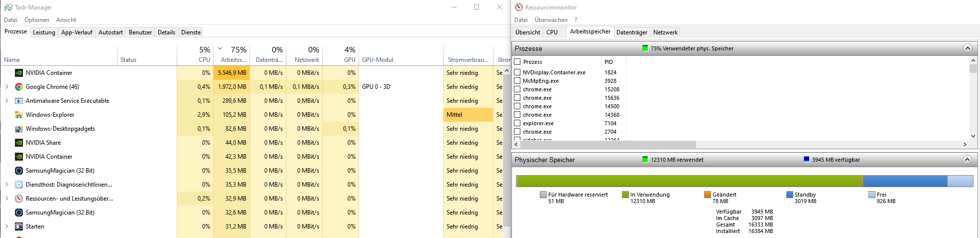Click the Ressourcenmonitor process list scroll-down arrow
Viewport: 980px width, 238px height.
[973, 136]
